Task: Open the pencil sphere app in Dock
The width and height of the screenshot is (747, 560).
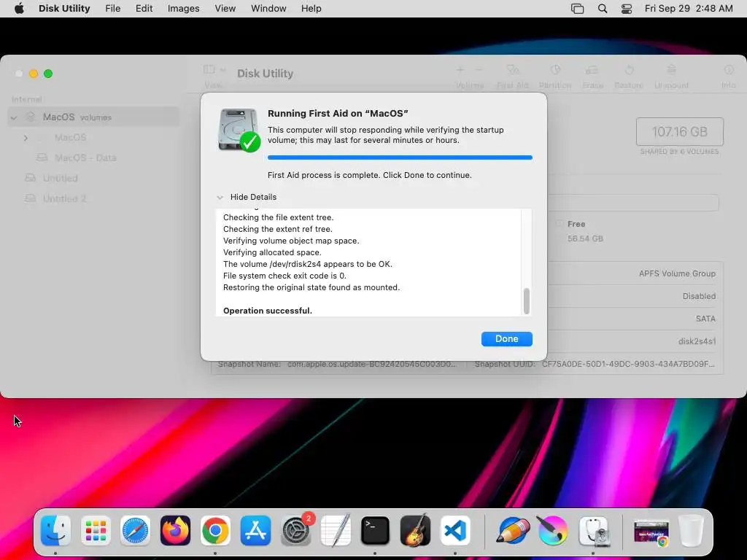Action: (513, 531)
